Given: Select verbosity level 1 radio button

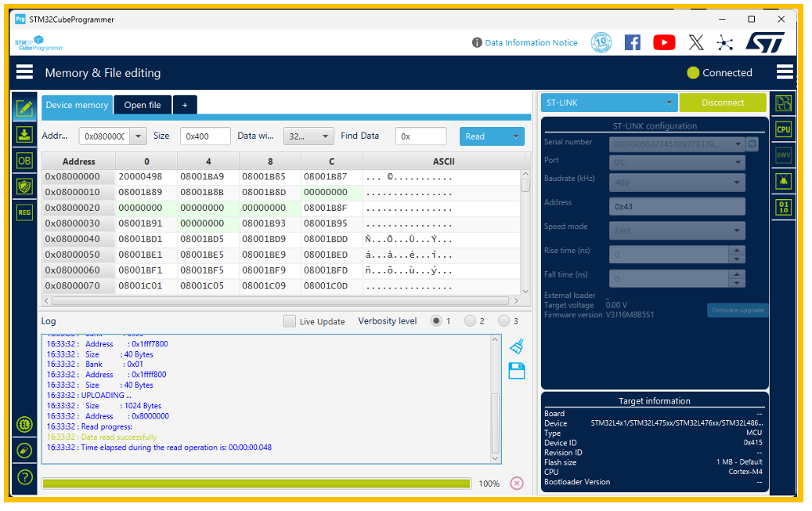Looking at the screenshot, I should [437, 321].
